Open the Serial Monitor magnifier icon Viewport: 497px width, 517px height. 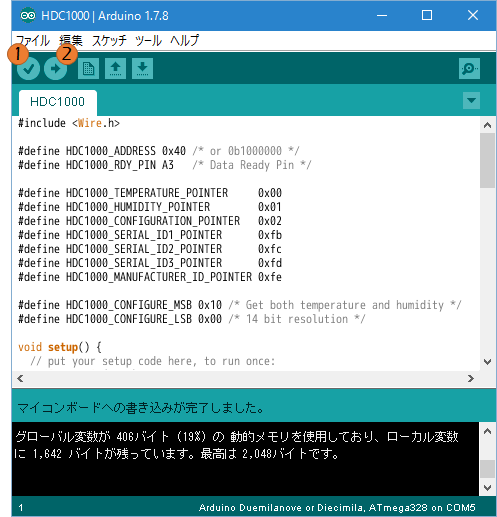point(469,69)
